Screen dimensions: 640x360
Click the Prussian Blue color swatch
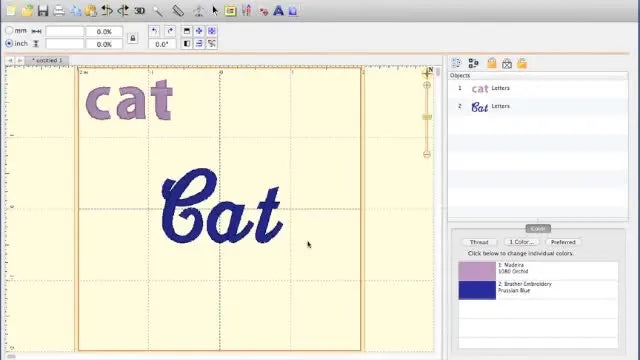pos(477,290)
